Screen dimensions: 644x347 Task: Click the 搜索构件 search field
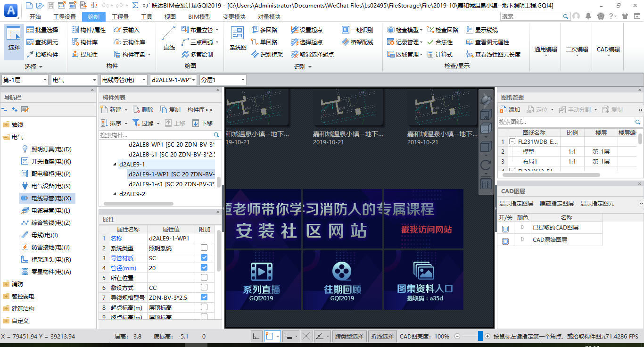[x=160, y=135]
